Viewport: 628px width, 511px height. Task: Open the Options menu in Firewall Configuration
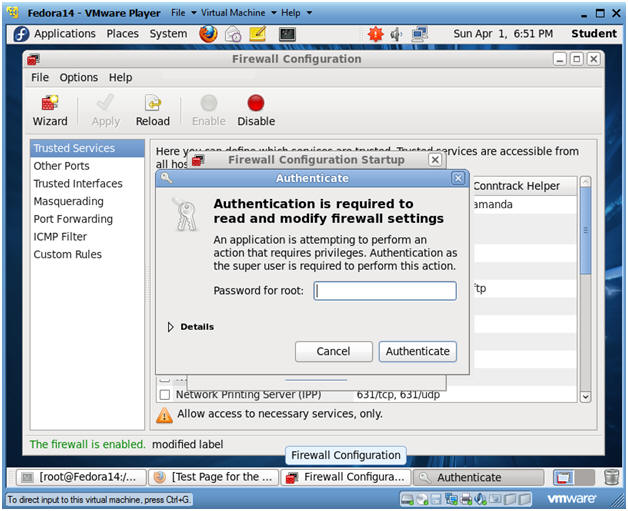coord(78,77)
